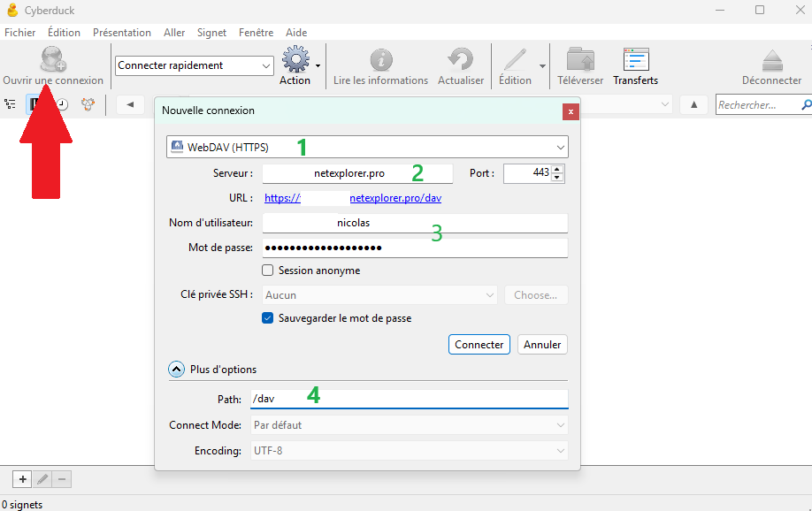Go back with the left arrow button
Image resolution: width=812 pixels, height=511 pixels.
pyautogui.click(x=130, y=104)
